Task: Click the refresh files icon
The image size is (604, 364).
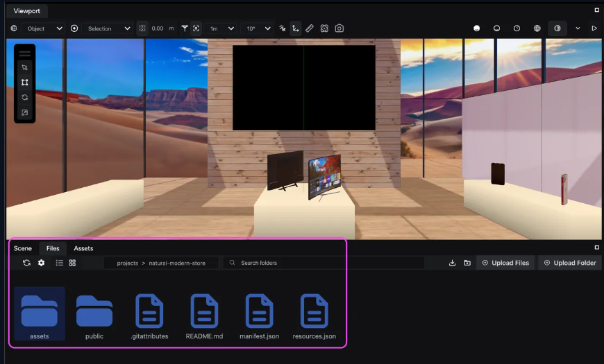Action: click(26, 263)
